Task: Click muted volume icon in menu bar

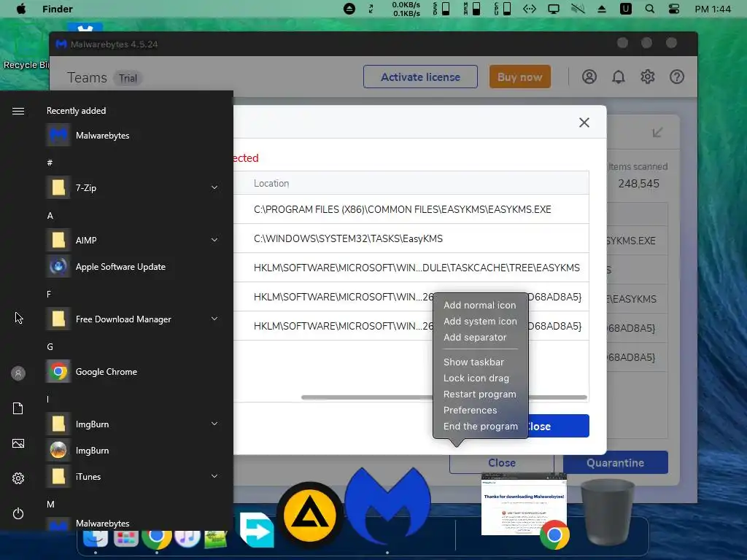Action: tap(578, 9)
